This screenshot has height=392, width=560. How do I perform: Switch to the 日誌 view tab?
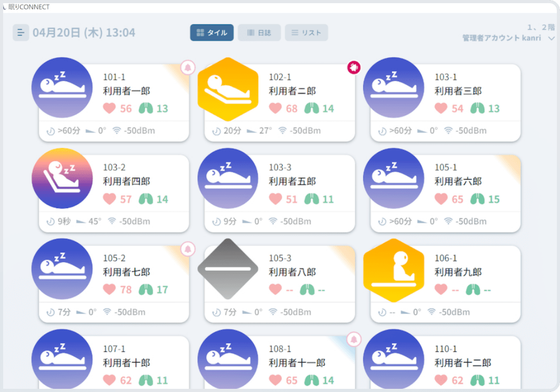(x=259, y=33)
